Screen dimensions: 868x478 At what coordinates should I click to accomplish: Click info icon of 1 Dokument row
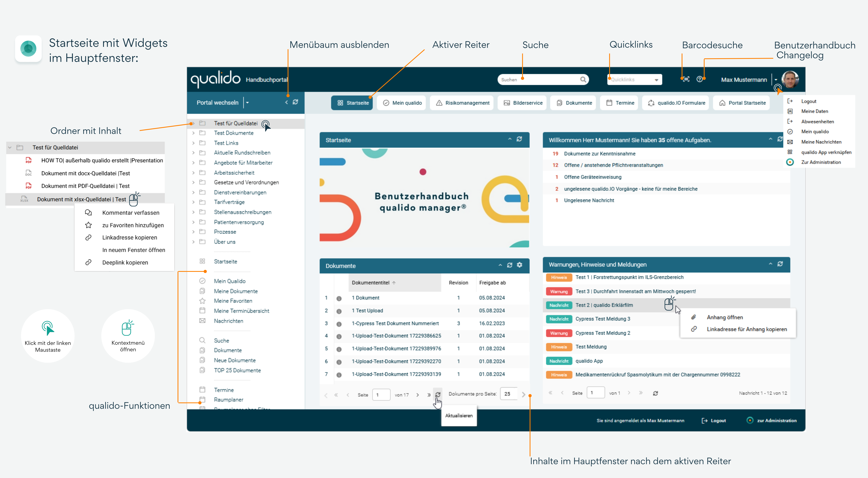coord(339,298)
